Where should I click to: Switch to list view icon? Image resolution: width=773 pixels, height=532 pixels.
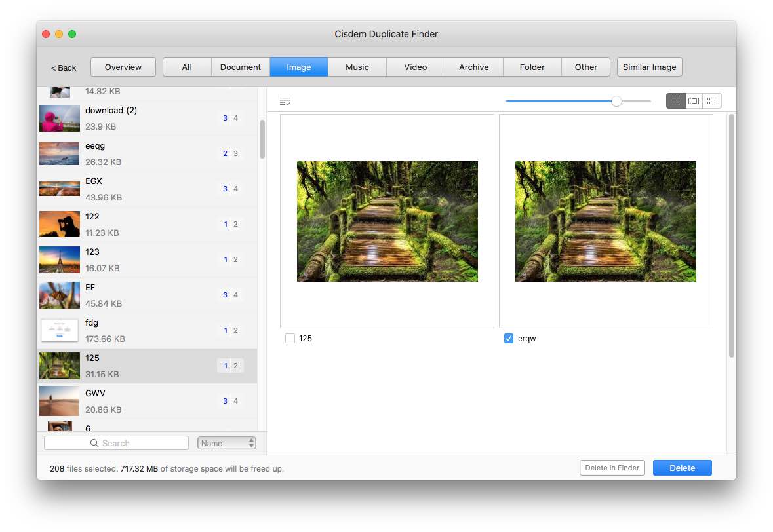tap(712, 101)
